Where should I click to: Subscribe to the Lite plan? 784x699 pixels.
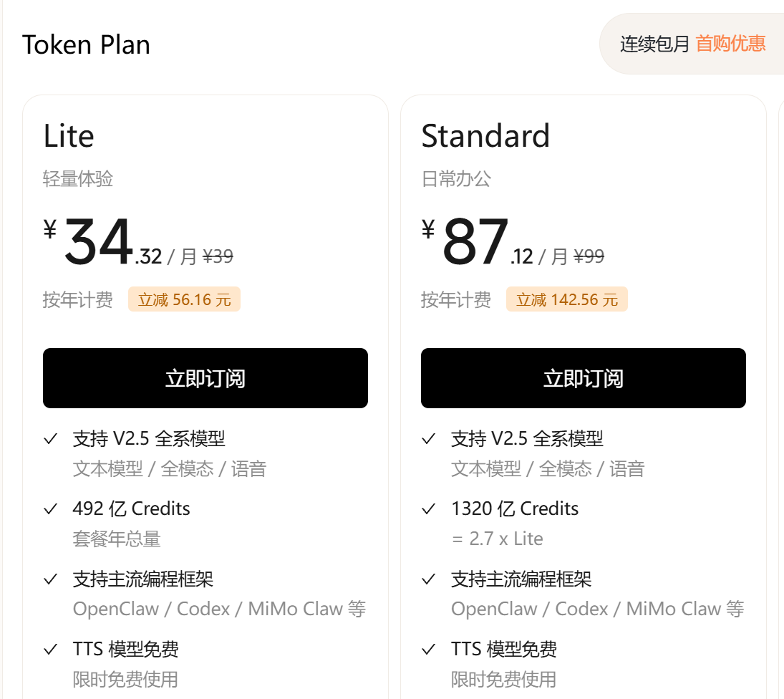coord(205,378)
